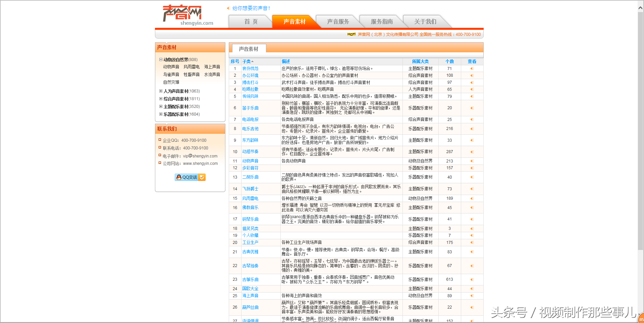644x323 pixels.
Task: Click speaker icon in 个人收藏 row
Action: [472, 236]
